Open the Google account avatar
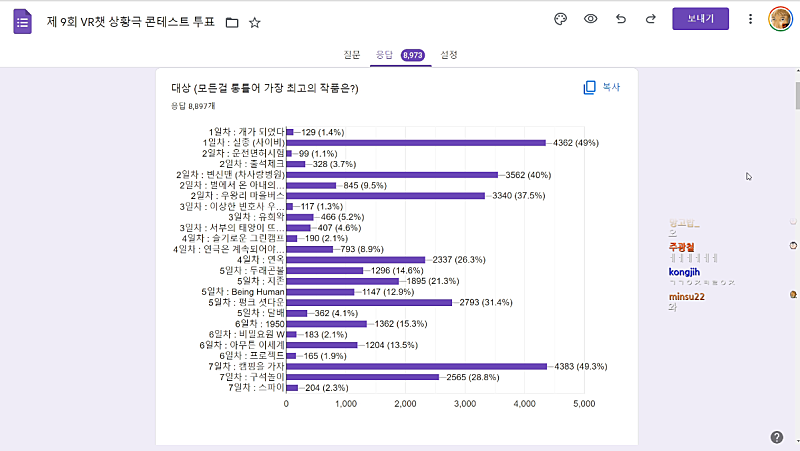The height and width of the screenshot is (451, 800). (x=780, y=19)
